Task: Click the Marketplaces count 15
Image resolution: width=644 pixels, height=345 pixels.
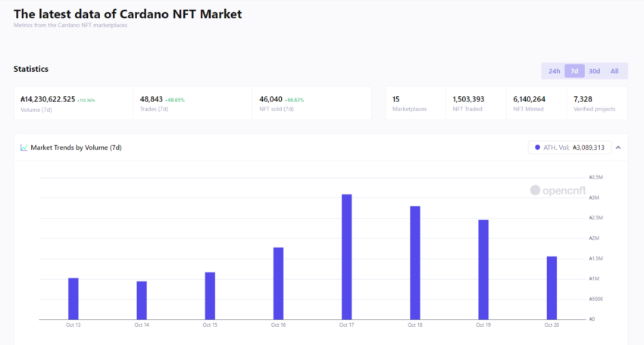Action: pos(396,99)
